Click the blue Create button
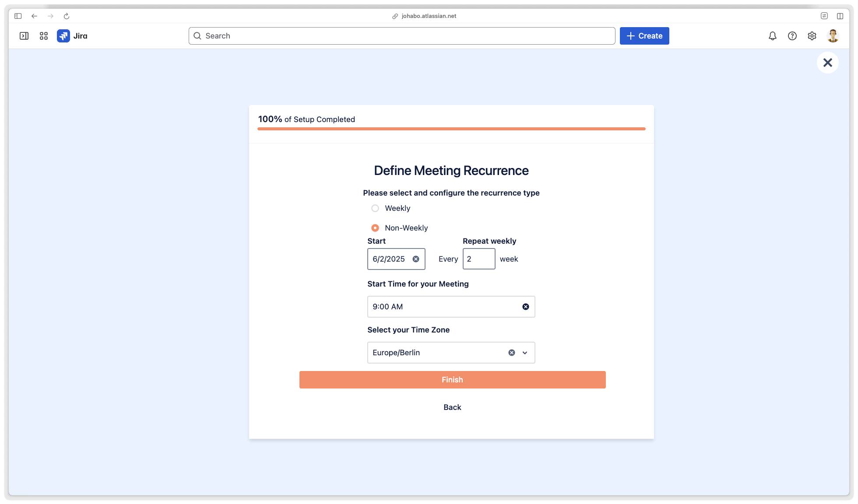The image size is (858, 504). pos(644,36)
